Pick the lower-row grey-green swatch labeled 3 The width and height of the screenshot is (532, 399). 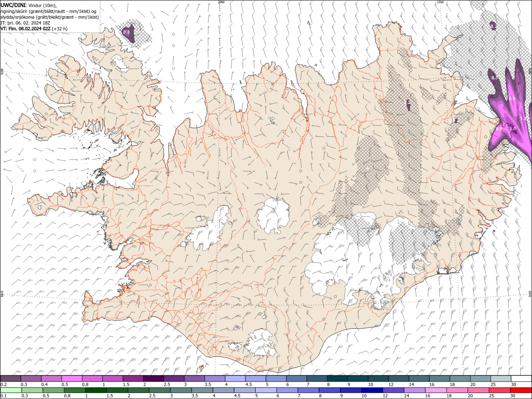pyautogui.click(x=181, y=390)
